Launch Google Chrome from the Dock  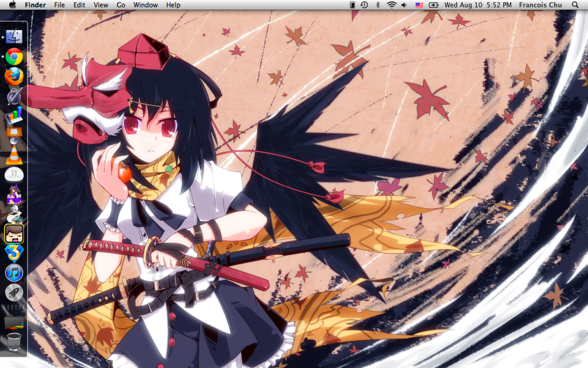pos(14,57)
